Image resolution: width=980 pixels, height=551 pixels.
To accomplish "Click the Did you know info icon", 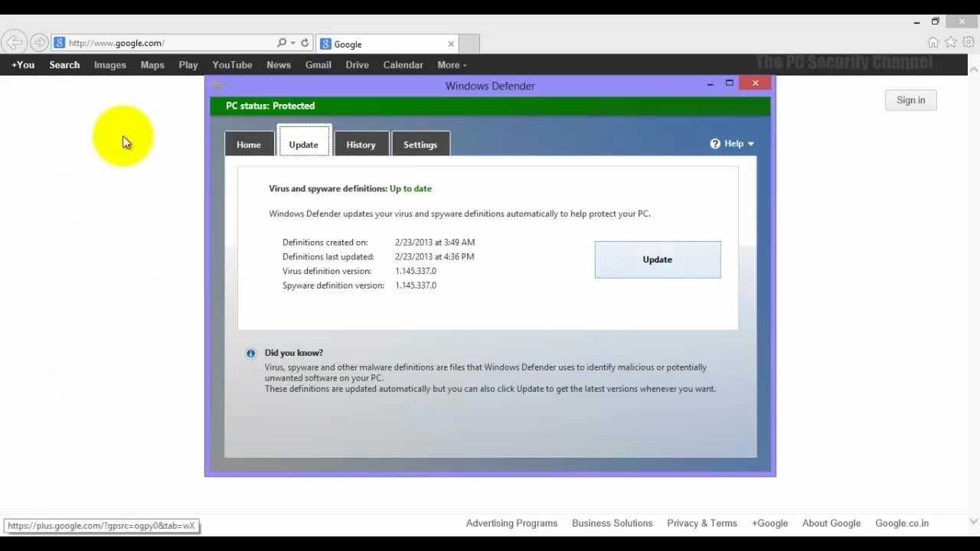I will [x=250, y=354].
